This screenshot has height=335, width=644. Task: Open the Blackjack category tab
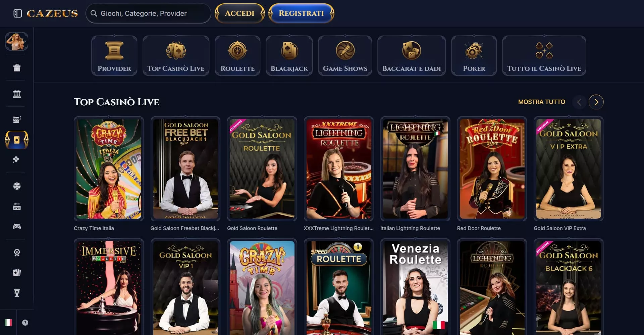click(x=289, y=56)
